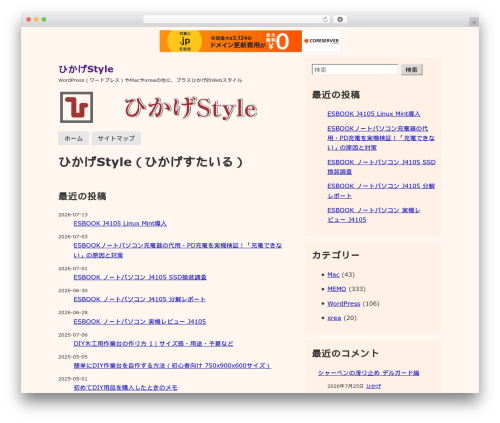Click date 2025-07-06 in post list
The image size is (500, 423).
(x=73, y=335)
